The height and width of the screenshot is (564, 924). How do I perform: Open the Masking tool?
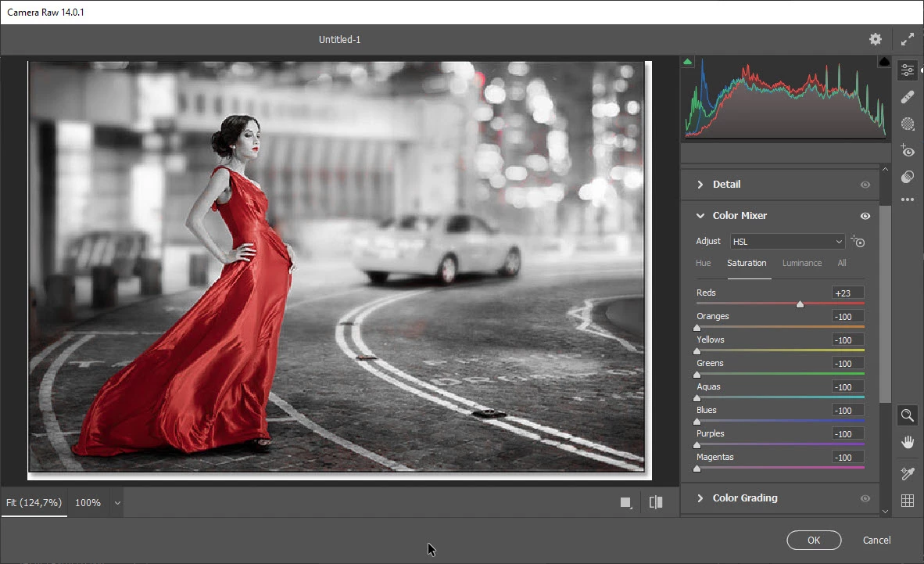tap(908, 124)
